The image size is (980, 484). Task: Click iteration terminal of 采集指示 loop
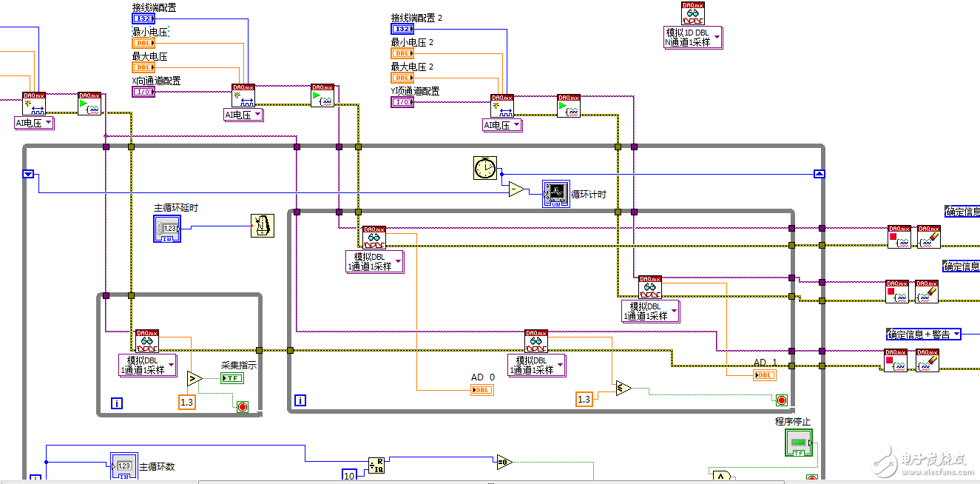[117, 403]
